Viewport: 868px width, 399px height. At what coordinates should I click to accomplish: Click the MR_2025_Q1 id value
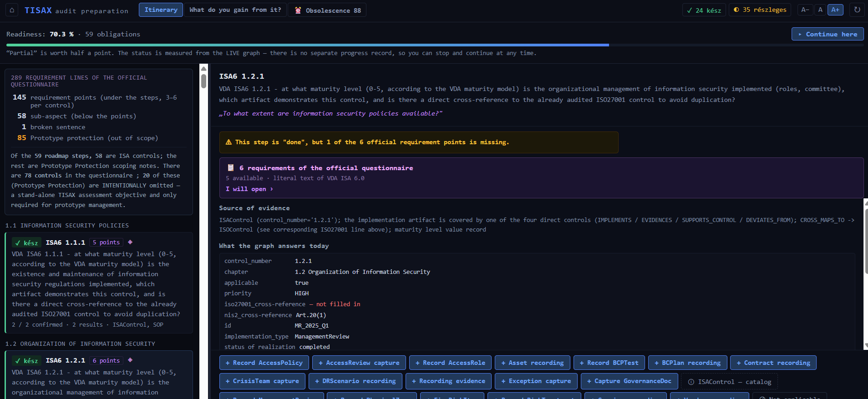click(x=311, y=325)
